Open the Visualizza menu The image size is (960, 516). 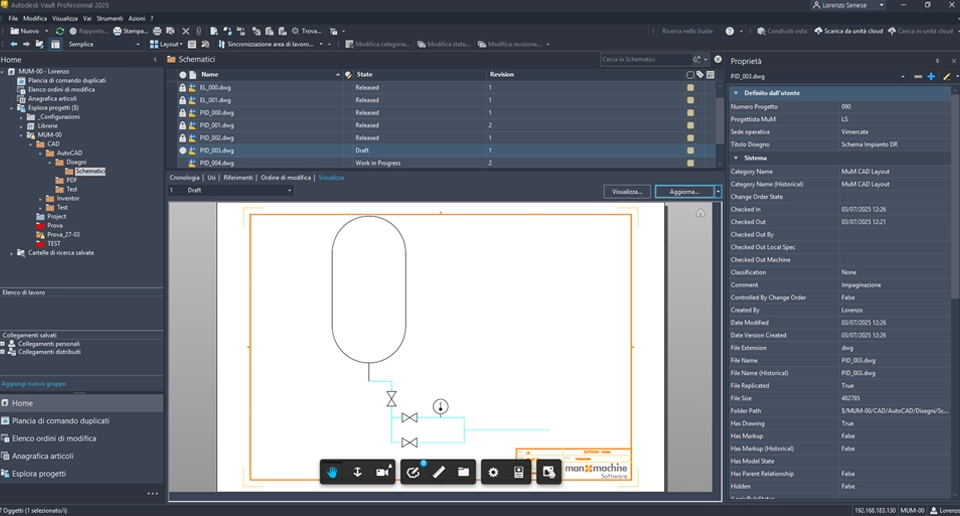tap(65, 18)
